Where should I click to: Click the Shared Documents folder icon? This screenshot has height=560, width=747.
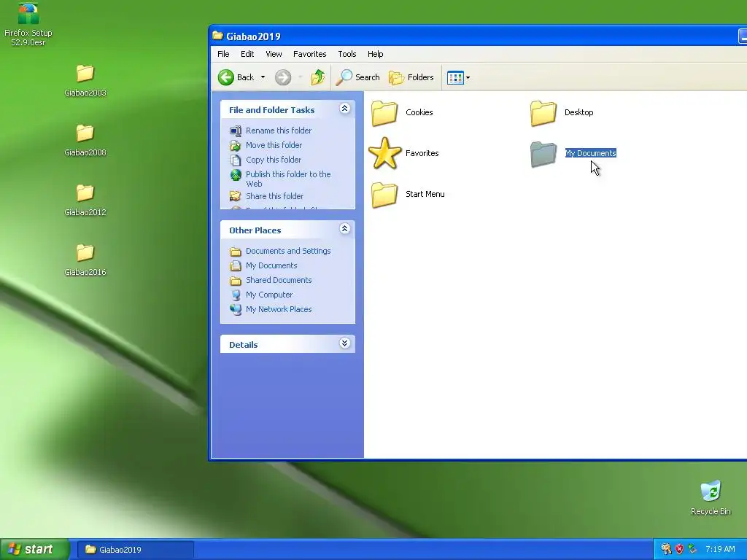point(236,280)
